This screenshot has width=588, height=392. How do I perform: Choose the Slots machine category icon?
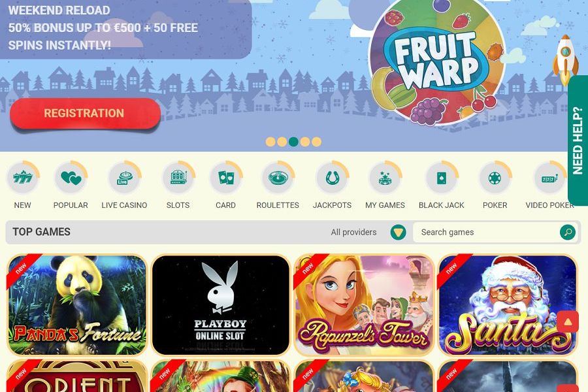[x=178, y=178]
